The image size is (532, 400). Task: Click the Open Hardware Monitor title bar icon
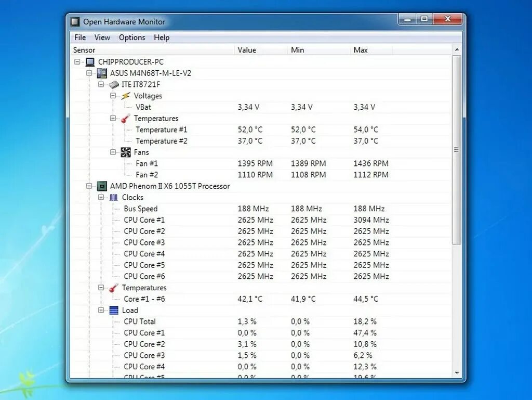pos(75,22)
